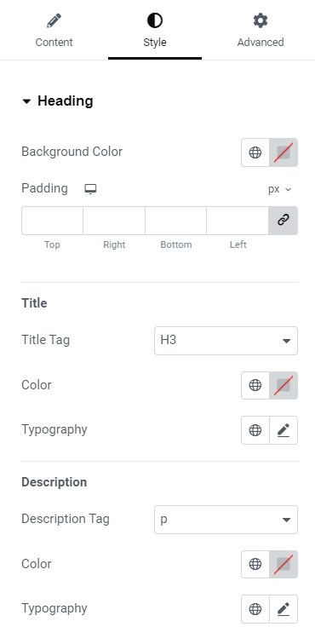Switch to the Advanced tab

click(261, 31)
